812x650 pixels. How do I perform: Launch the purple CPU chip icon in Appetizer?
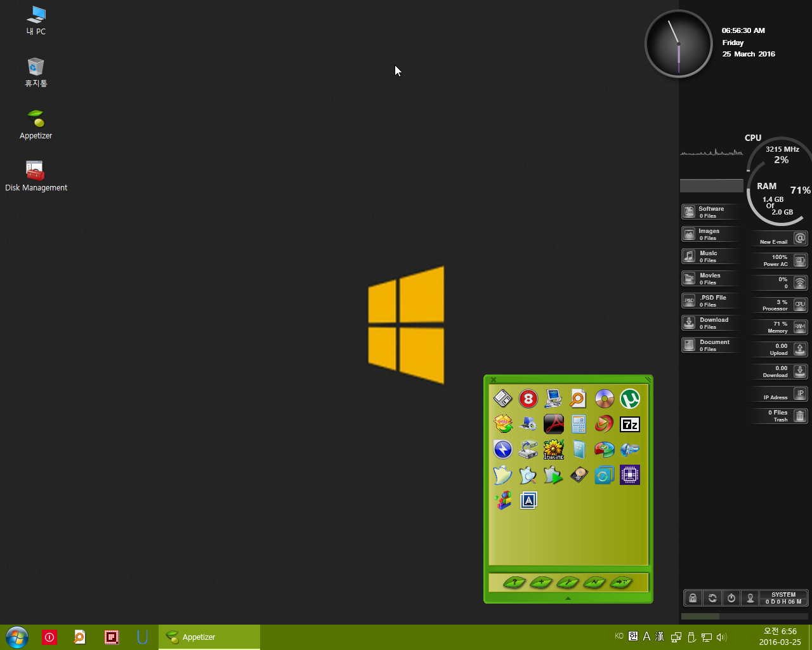tap(630, 475)
